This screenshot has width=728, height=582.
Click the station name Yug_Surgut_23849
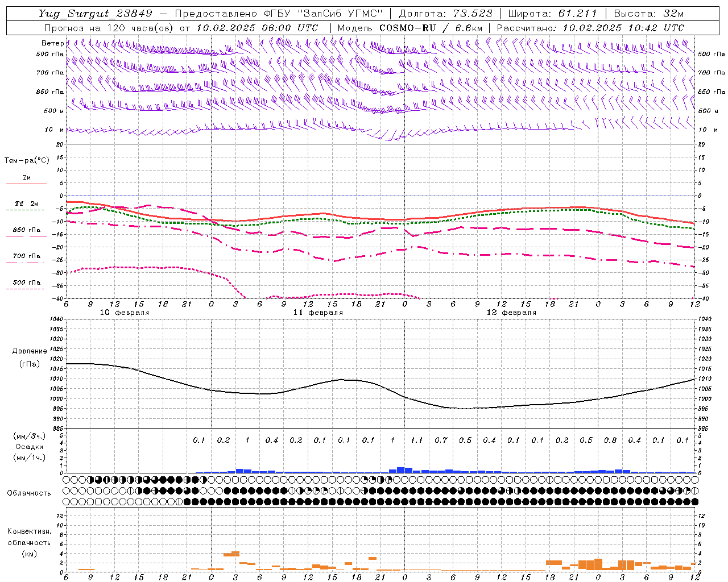96,14
